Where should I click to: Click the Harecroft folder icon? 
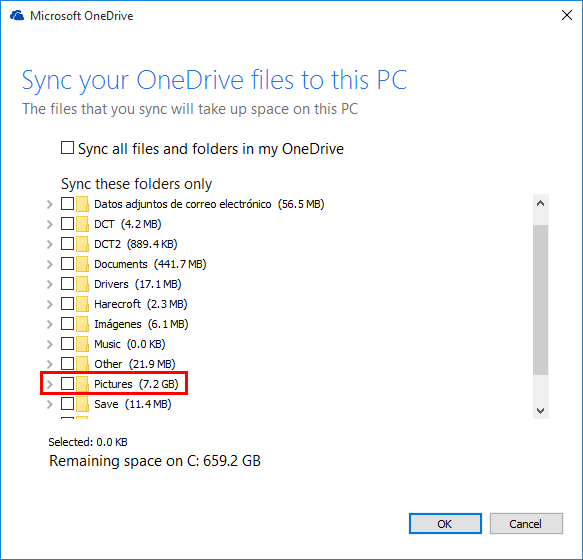point(82,304)
